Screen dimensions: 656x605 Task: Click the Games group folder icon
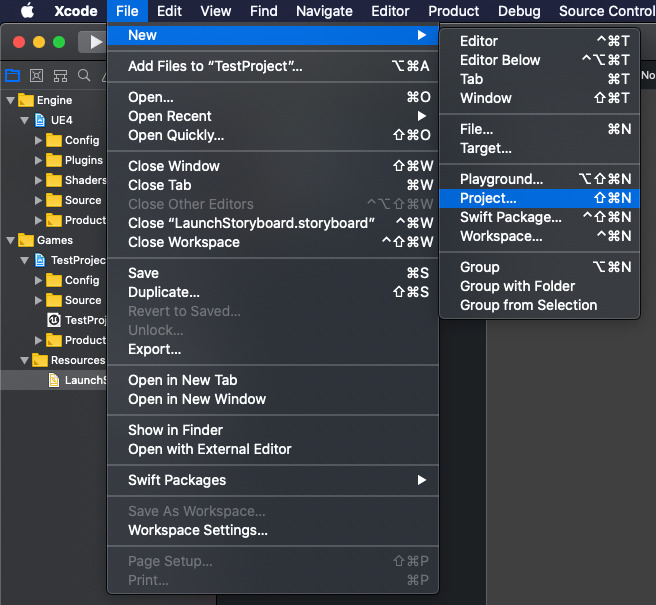pyautogui.click(x=26, y=240)
